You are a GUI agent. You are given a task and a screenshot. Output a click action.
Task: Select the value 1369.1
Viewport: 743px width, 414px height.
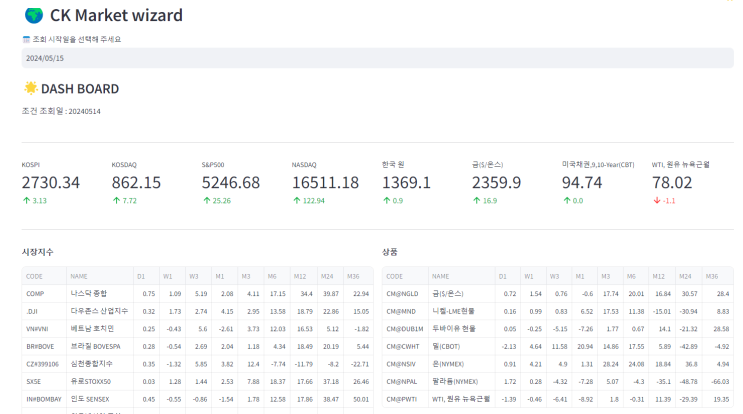point(407,182)
